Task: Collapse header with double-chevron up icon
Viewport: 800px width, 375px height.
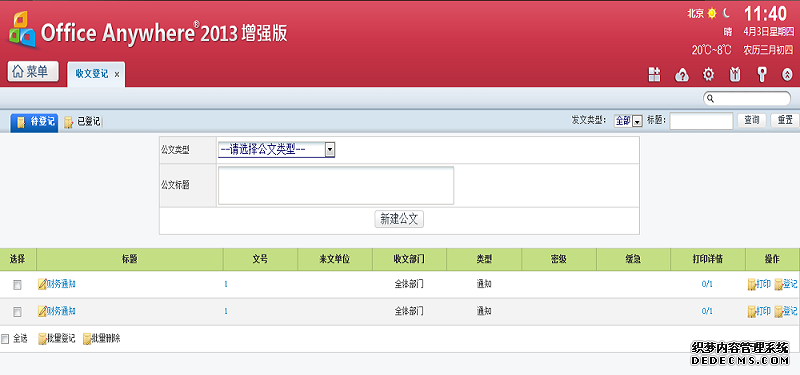Action: tap(787, 76)
